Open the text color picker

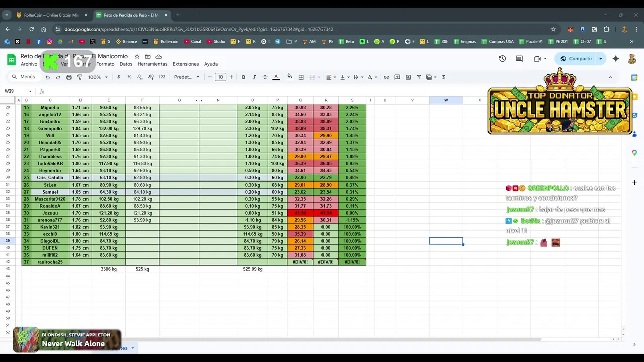click(x=276, y=77)
